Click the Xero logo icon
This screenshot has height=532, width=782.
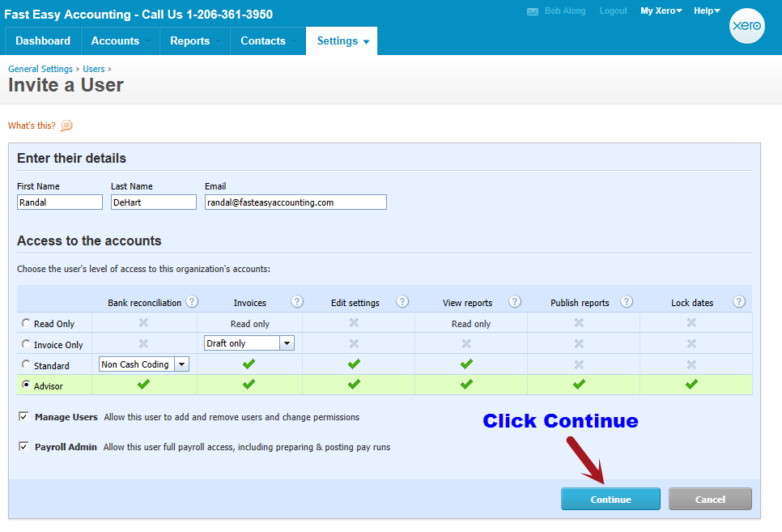click(x=746, y=25)
